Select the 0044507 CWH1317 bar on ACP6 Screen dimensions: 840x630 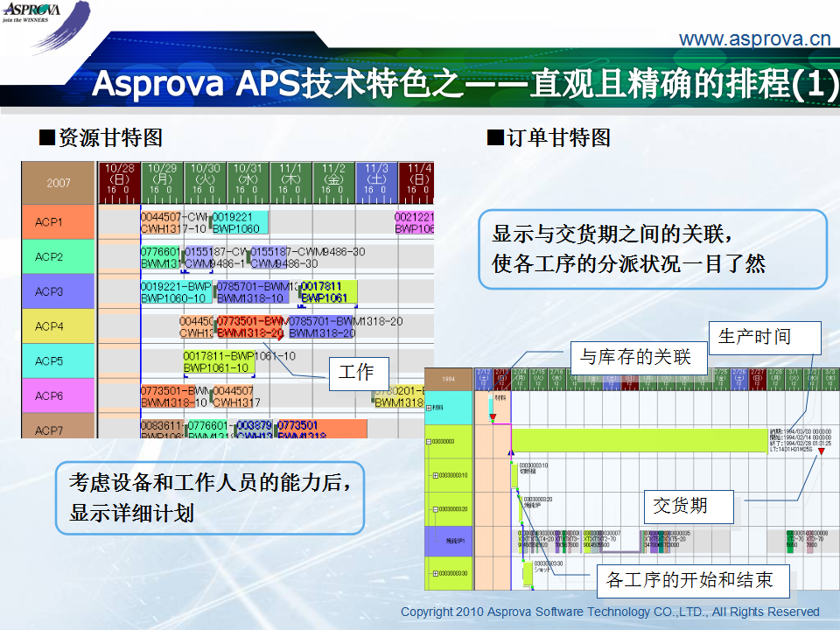[234, 397]
